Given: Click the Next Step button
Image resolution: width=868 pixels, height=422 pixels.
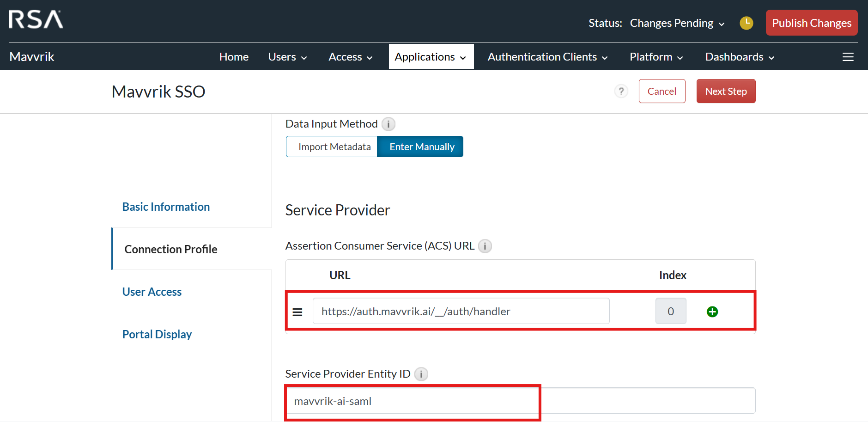Looking at the screenshot, I should click(725, 92).
